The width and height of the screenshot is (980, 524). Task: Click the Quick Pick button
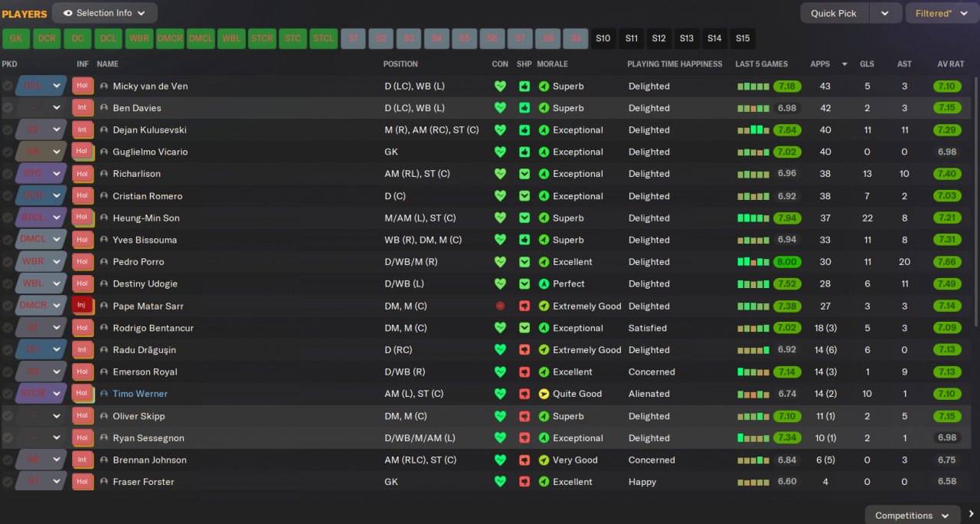(835, 13)
